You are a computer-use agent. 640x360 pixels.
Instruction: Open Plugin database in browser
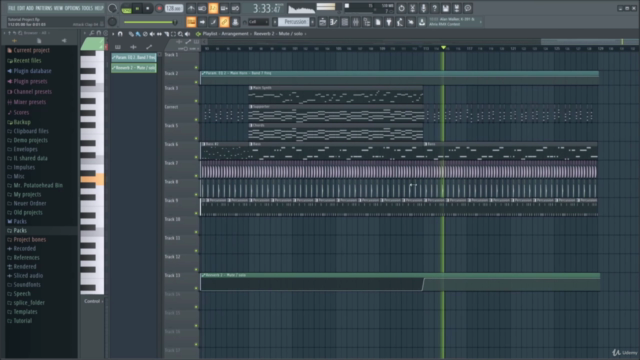click(x=32, y=71)
